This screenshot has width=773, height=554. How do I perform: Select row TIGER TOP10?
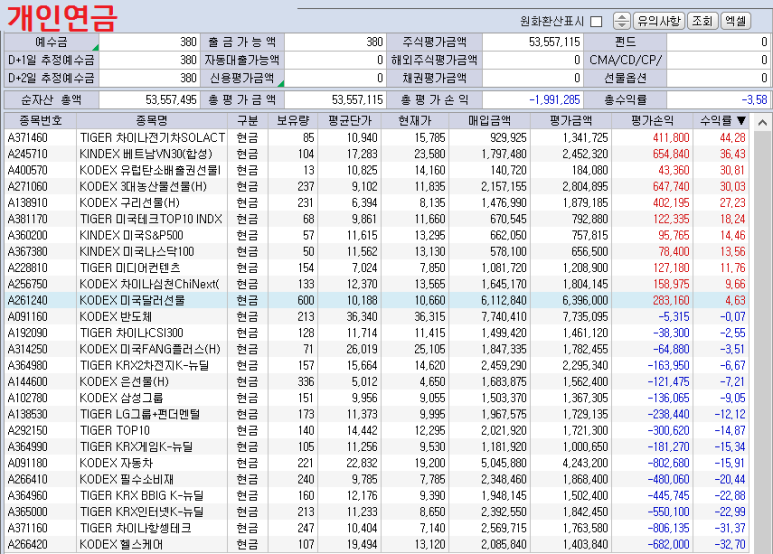point(376,430)
